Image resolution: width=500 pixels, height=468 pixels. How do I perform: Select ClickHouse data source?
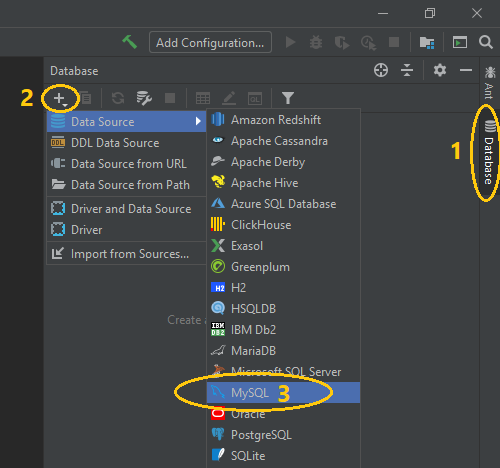click(x=284, y=225)
